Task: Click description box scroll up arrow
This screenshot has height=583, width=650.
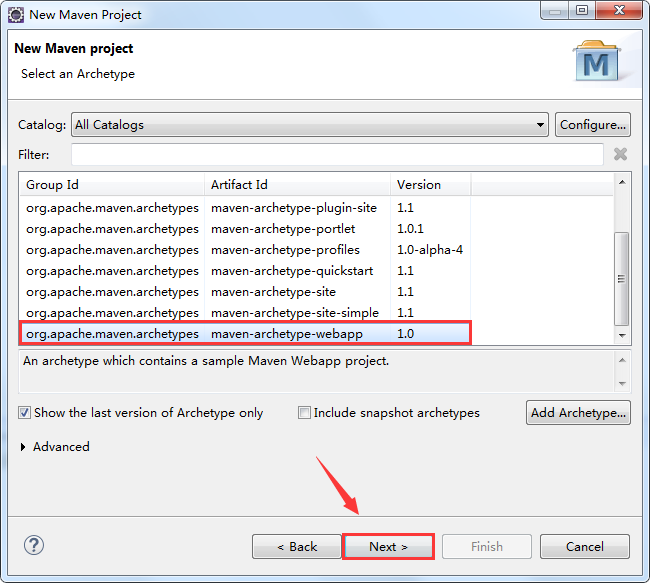Action: pos(622,360)
